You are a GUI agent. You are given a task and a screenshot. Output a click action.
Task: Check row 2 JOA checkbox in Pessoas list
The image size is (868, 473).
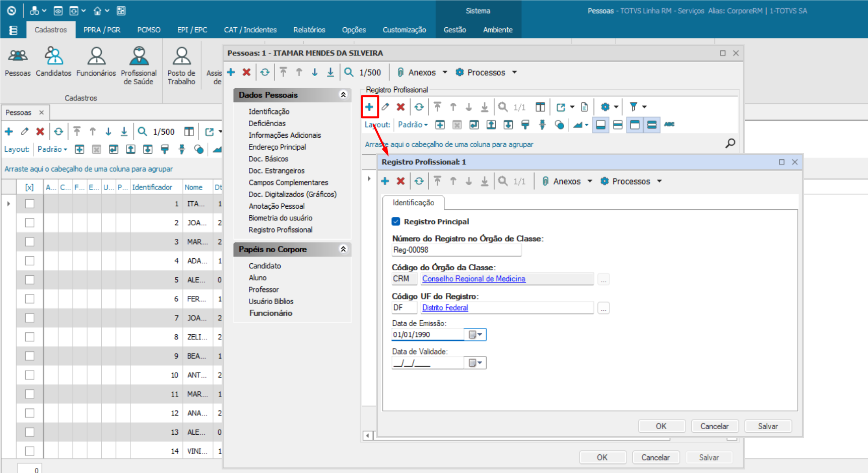[x=30, y=223]
